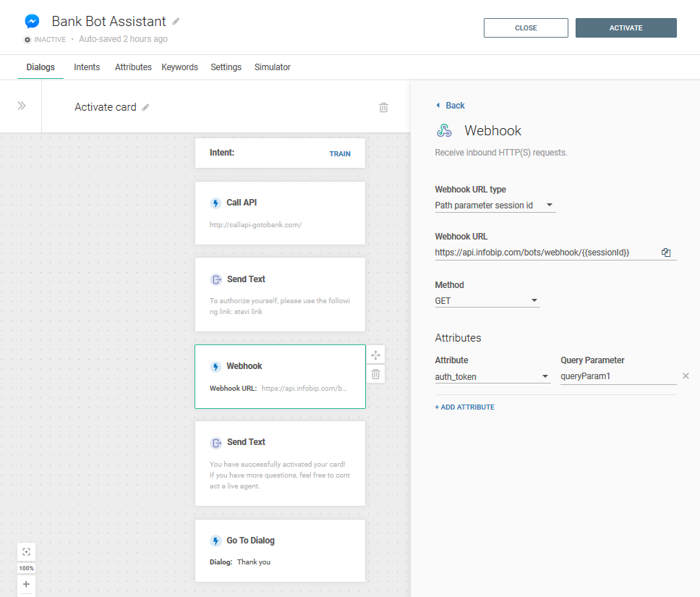Click TRAIN in the Intent block
The image size is (700, 597).
pos(340,153)
